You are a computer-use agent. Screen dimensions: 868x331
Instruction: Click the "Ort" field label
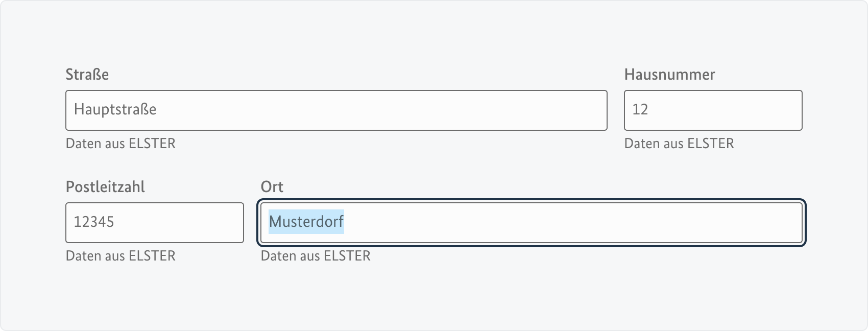tap(272, 187)
